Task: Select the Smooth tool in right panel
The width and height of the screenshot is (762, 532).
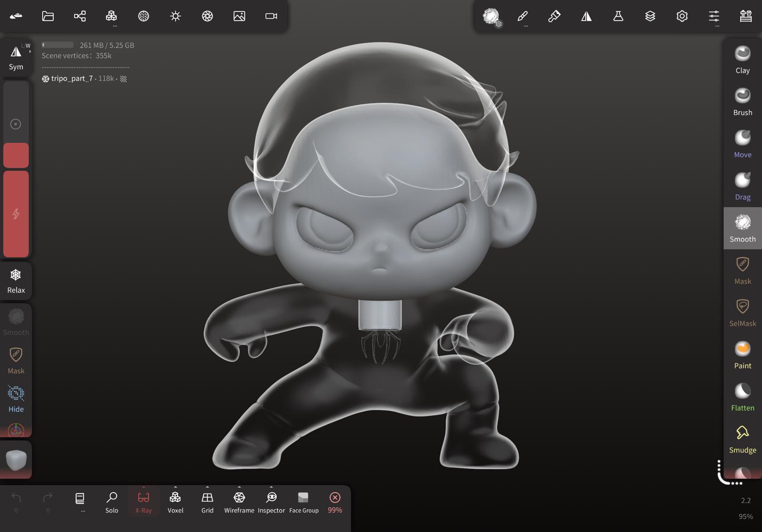Action: coord(742,228)
